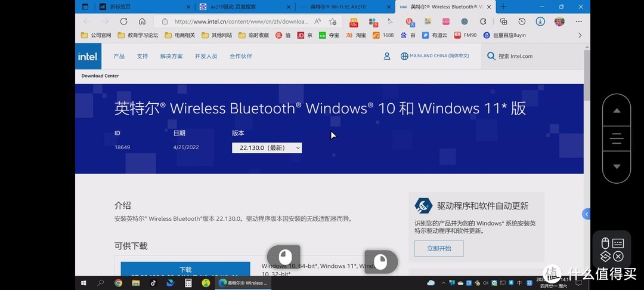
Task: Open browser collections icon
Action: coord(503,21)
